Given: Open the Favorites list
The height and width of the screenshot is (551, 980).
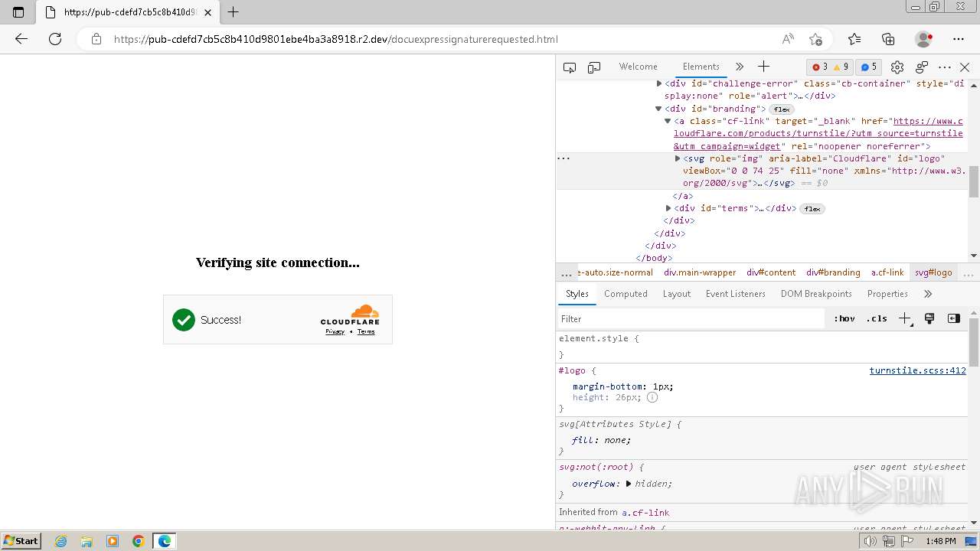Looking at the screenshot, I should click(x=854, y=39).
